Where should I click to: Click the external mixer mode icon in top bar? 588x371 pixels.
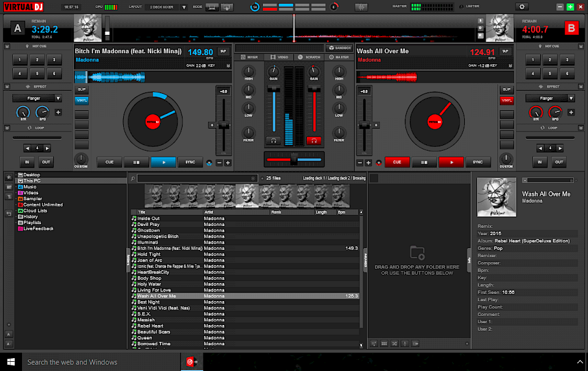tap(227, 7)
